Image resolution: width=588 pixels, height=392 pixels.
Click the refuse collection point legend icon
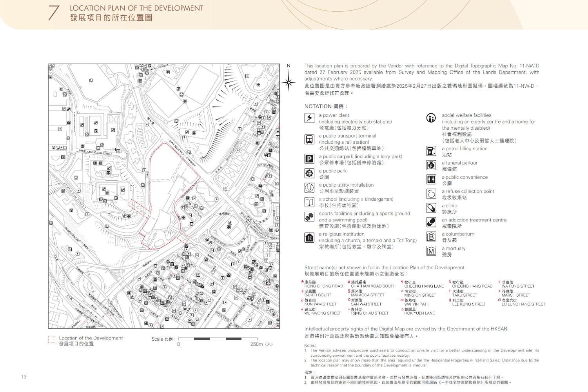click(431, 194)
